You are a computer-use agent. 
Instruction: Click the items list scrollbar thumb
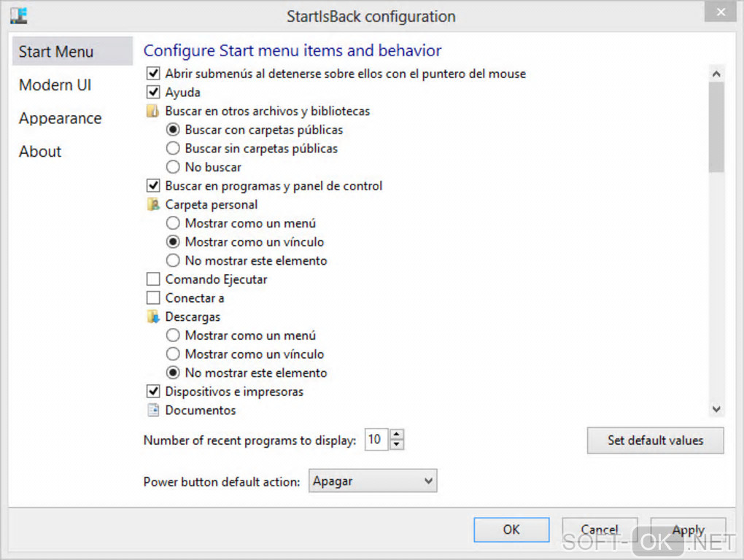coord(716,127)
